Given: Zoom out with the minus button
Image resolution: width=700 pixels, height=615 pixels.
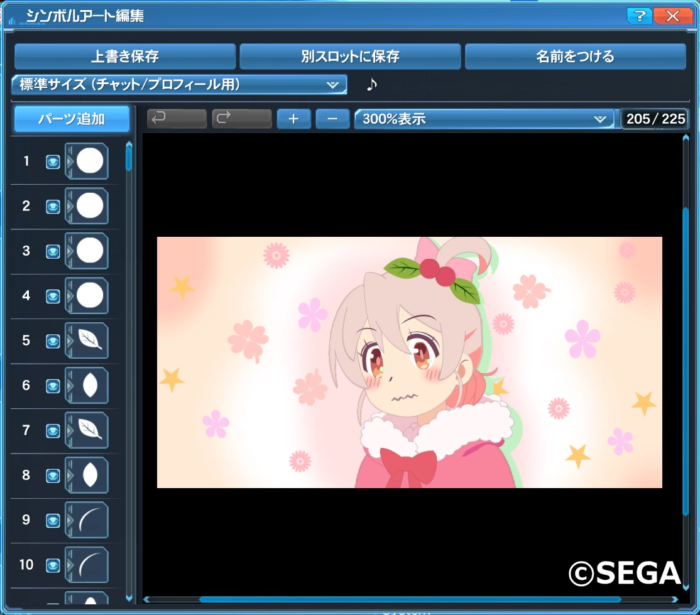Looking at the screenshot, I should tap(332, 119).
